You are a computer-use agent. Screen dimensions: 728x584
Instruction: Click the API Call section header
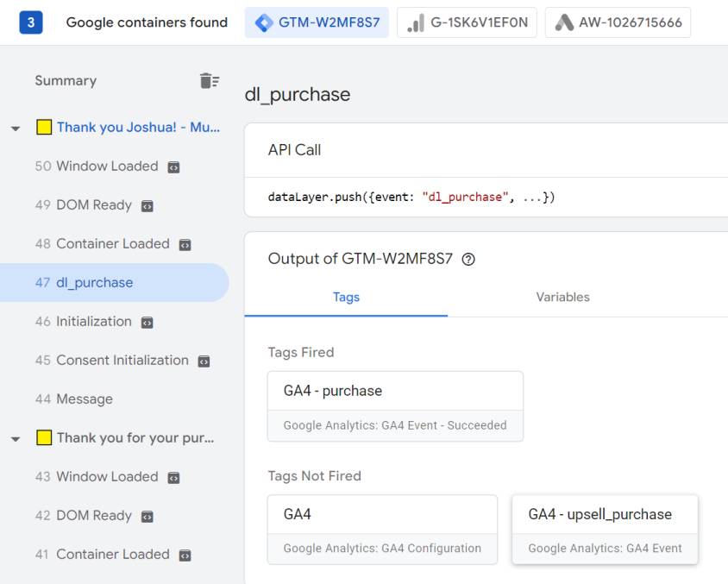pos(294,150)
